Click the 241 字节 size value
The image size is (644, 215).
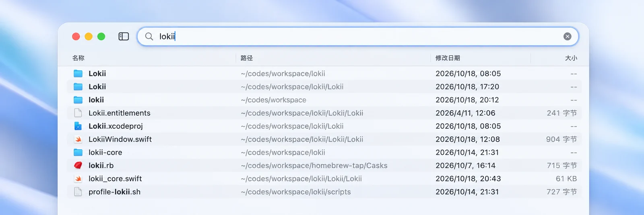click(562, 113)
